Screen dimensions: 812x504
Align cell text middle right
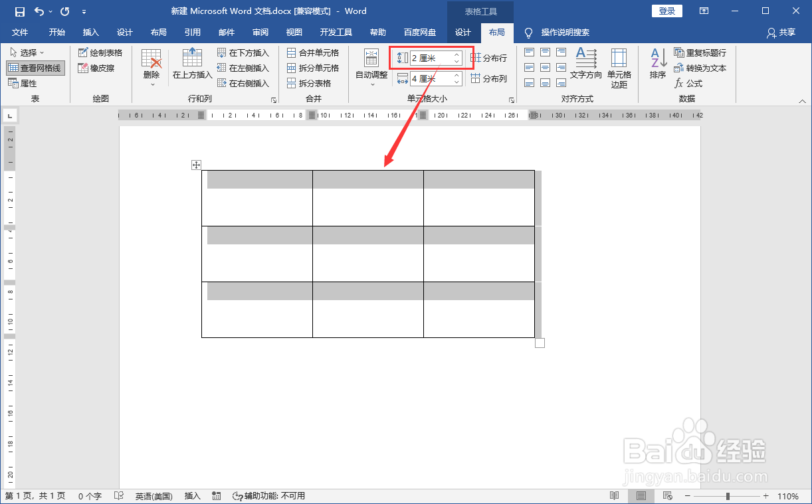561,68
